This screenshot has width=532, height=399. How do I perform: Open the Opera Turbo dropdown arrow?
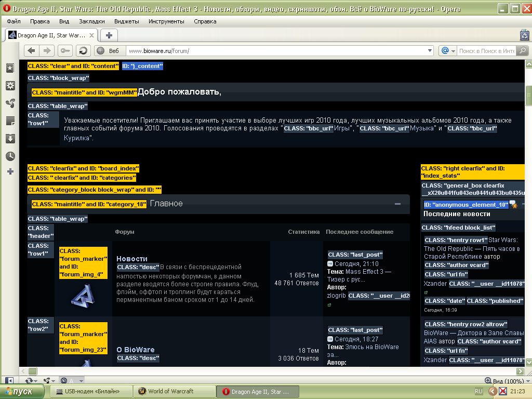(x=81, y=381)
